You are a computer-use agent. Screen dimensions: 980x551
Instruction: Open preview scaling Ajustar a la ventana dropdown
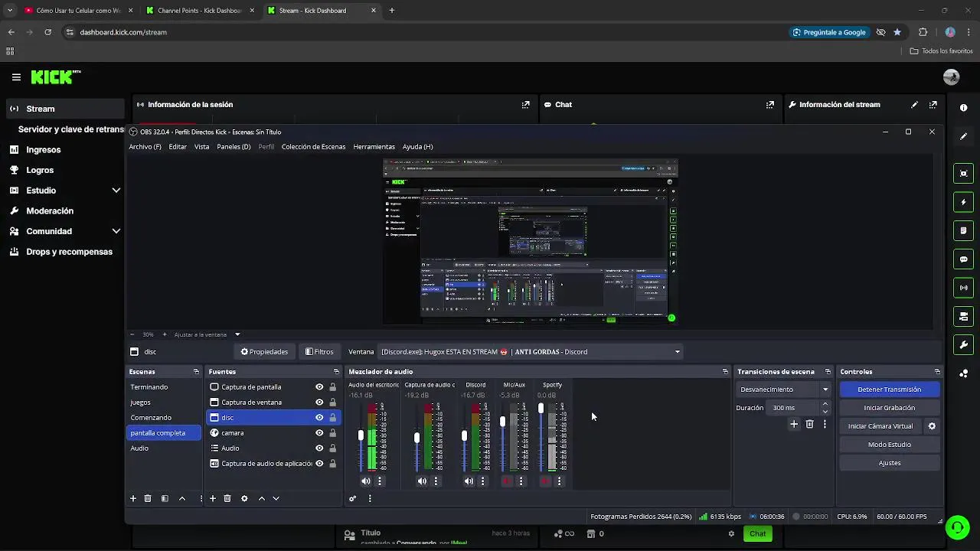click(237, 334)
